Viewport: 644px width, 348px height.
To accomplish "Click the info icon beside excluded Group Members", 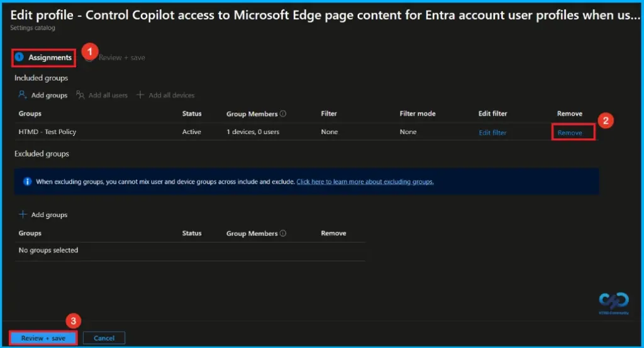I will click(283, 233).
